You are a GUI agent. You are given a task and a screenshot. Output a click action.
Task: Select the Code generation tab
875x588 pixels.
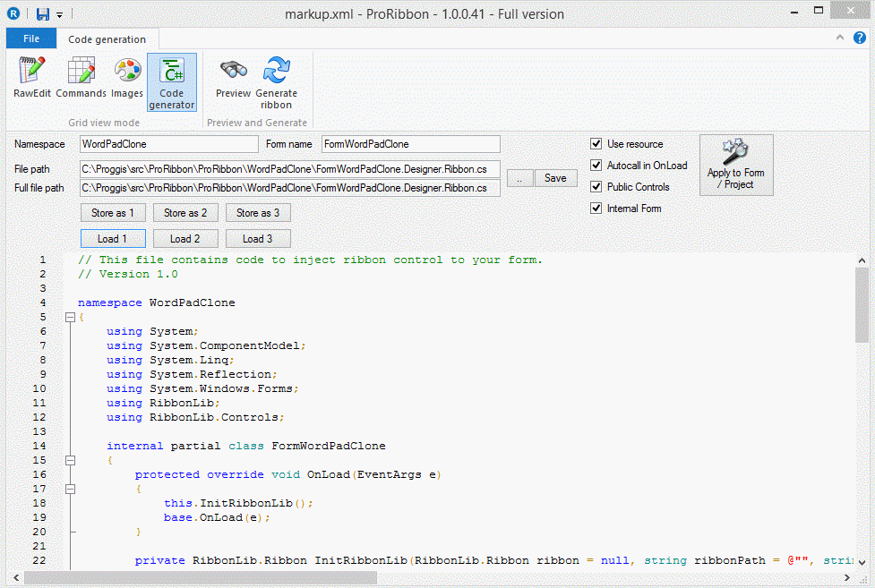pyautogui.click(x=107, y=39)
